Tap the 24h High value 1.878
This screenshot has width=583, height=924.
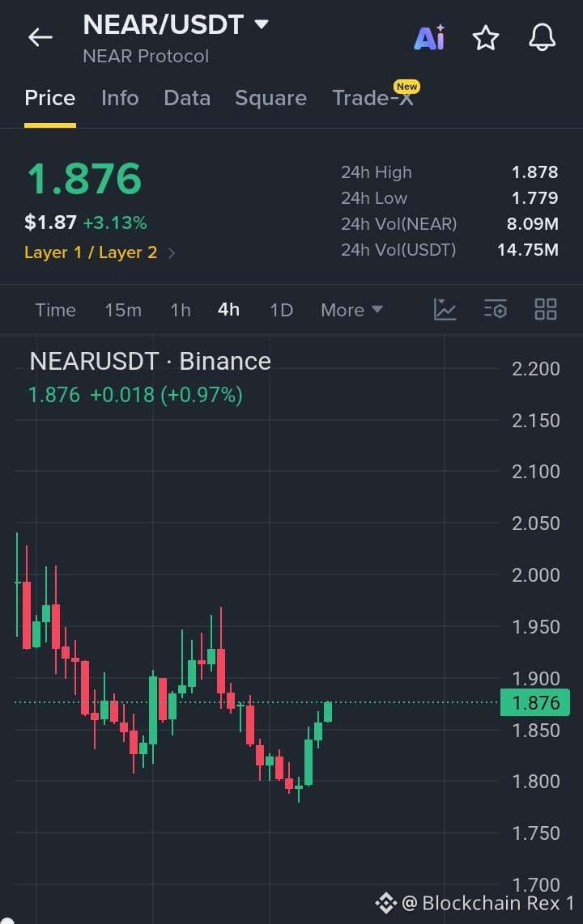pyautogui.click(x=534, y=172)
